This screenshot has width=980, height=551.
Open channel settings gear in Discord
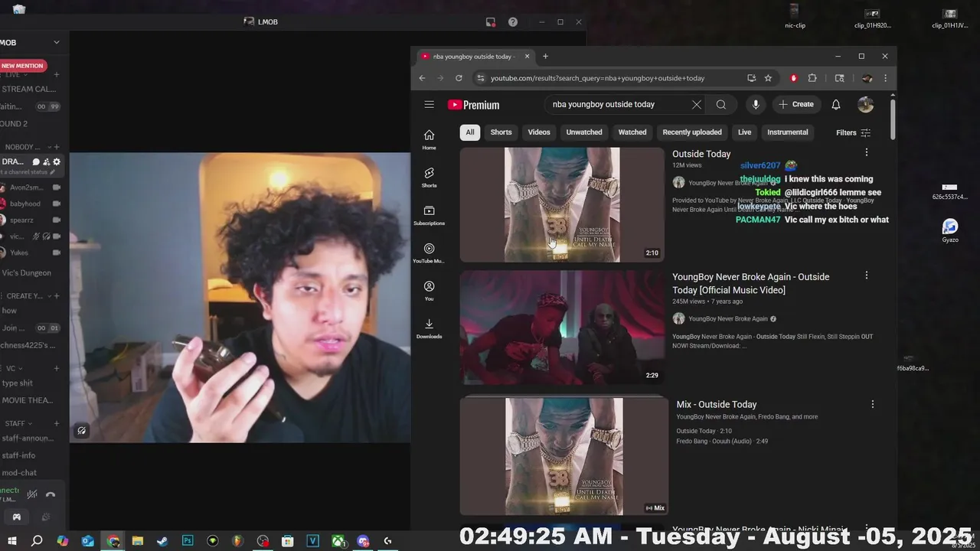click(57, 161)
